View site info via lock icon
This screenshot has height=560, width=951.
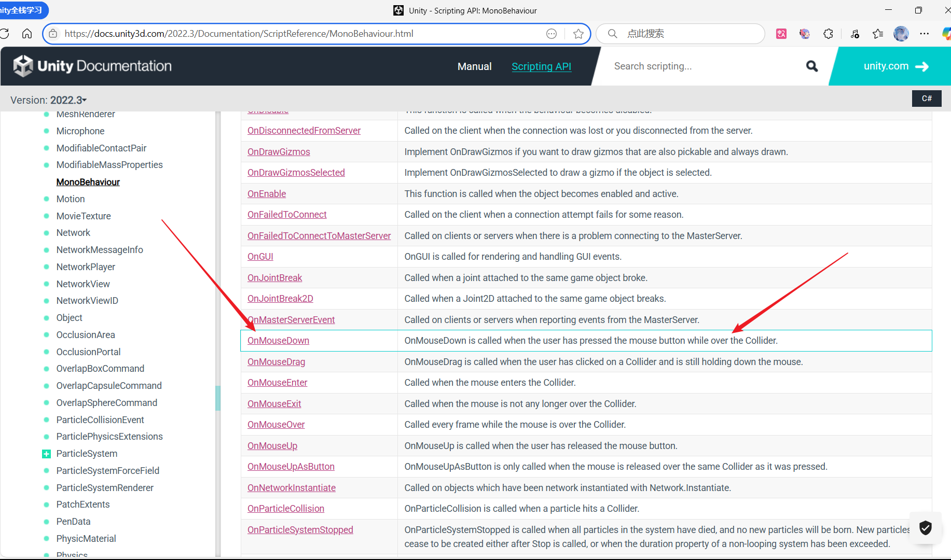(53, 34)
